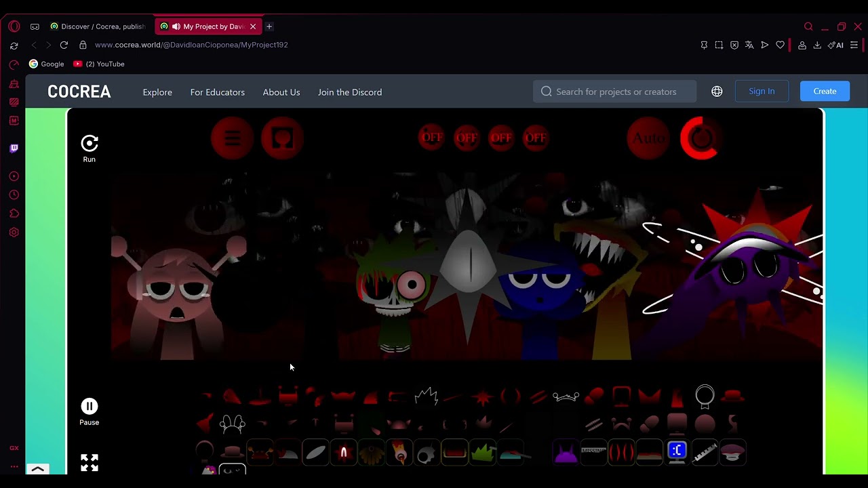The width and height of the screenshot is (868, 488).
Task: Select the My Project browser tab
Action: click(208, 26)
